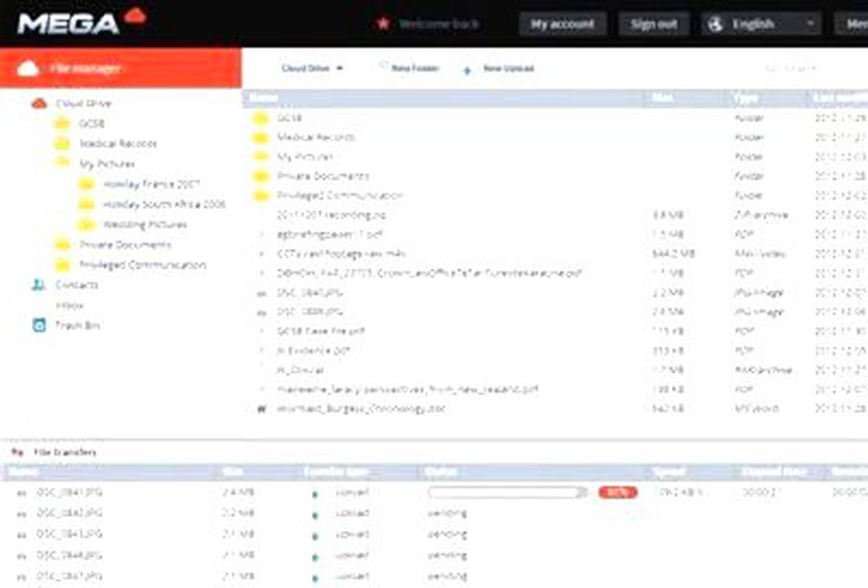Click the New Folder button label
Screen dimensions: 868x588
(x=415, y=69)
